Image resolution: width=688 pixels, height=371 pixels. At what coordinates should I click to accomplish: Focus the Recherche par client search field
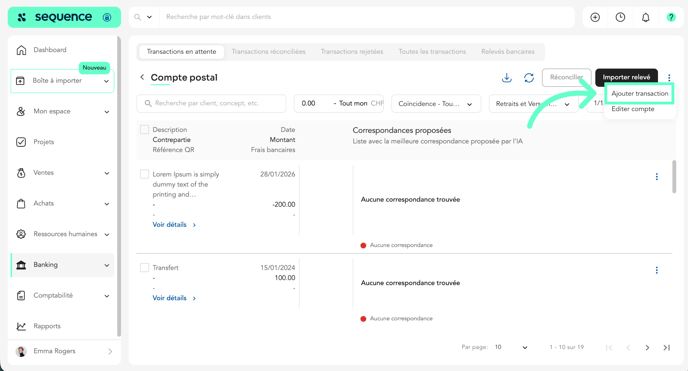pyautogui.click(x=211, y=103)
